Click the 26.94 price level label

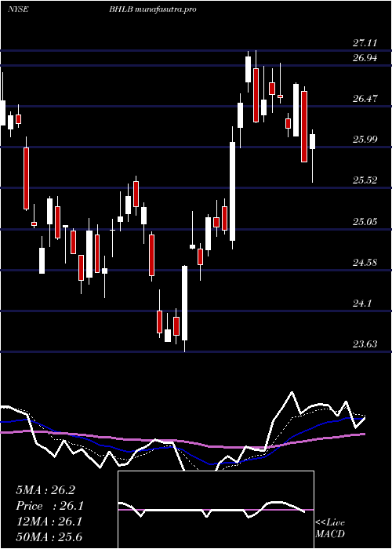365,58
